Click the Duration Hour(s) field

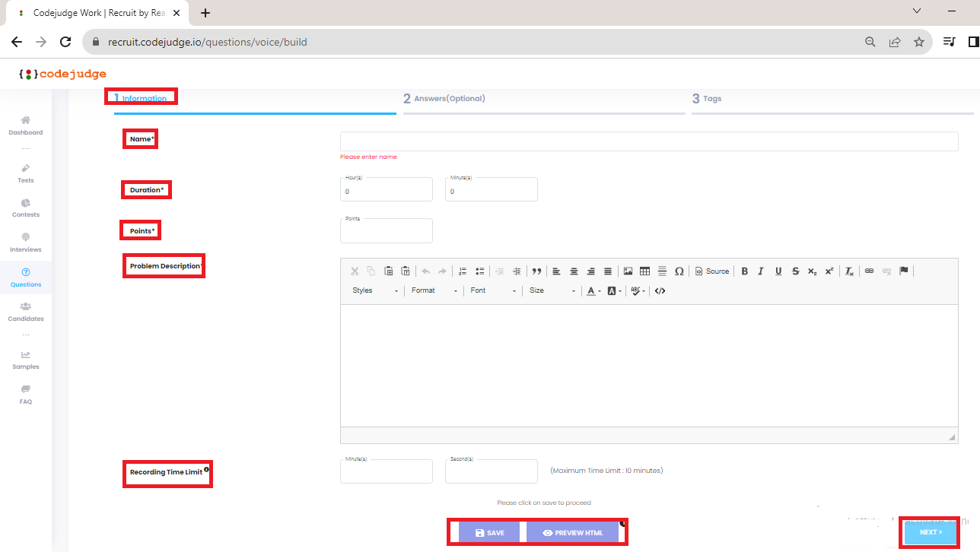click(x=387, y=189)
